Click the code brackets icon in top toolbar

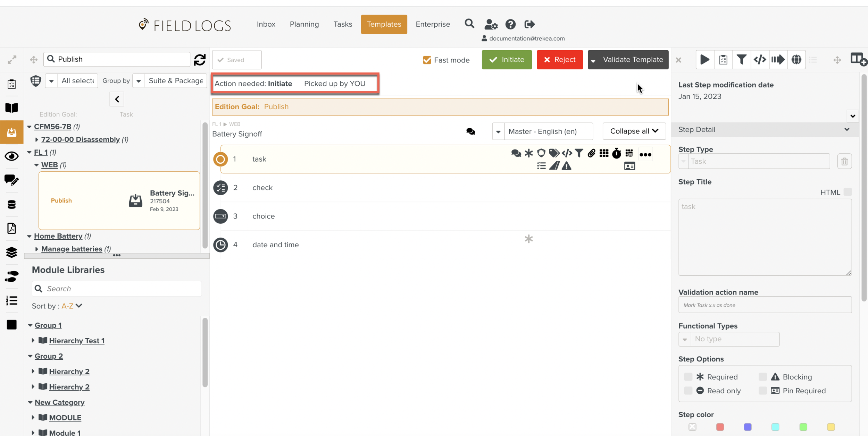click(x=759, y=60)
